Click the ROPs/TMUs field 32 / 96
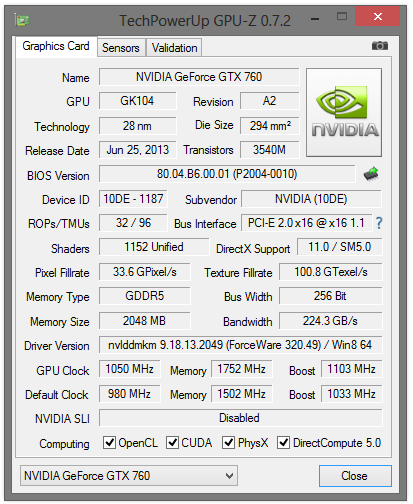 [133, 223]
